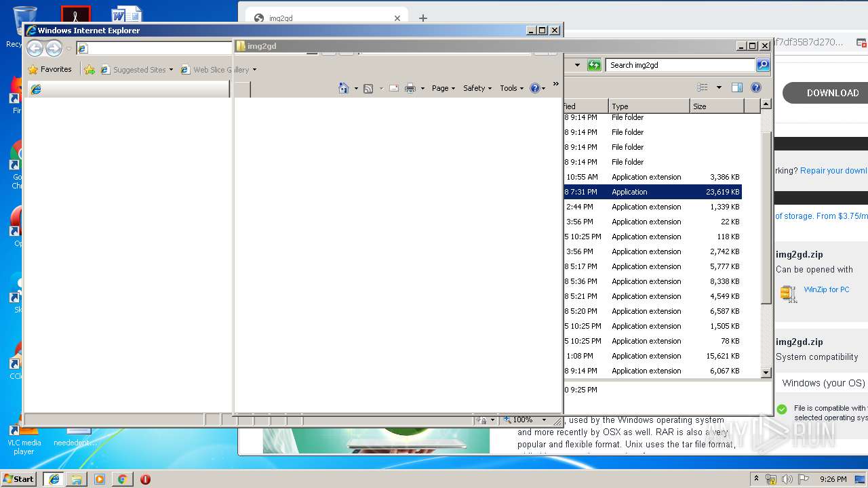
Task: Select the 22 KB Application extension row
Action: (x=652, y=222)
